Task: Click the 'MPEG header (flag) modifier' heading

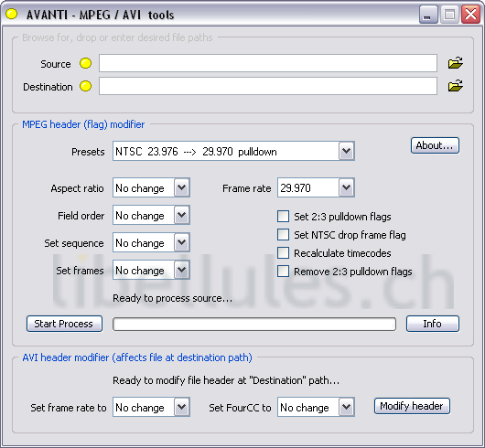Action: 83,124
